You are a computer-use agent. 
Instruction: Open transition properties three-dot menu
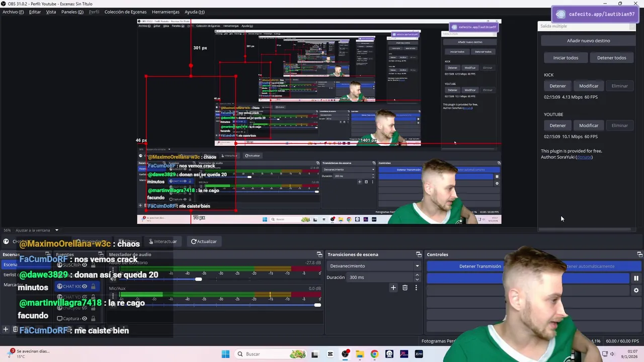pos(416,288)
